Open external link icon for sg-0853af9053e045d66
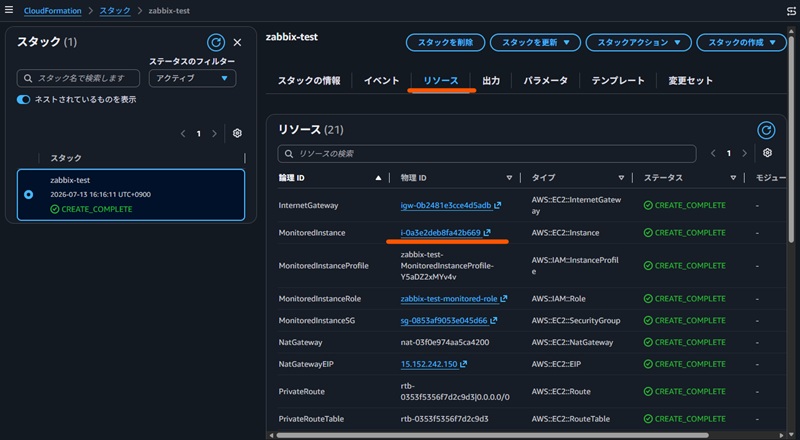 [494, 321]
